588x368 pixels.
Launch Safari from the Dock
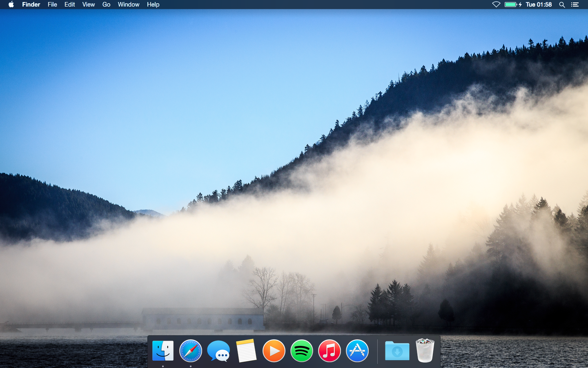tap(191, 351)
